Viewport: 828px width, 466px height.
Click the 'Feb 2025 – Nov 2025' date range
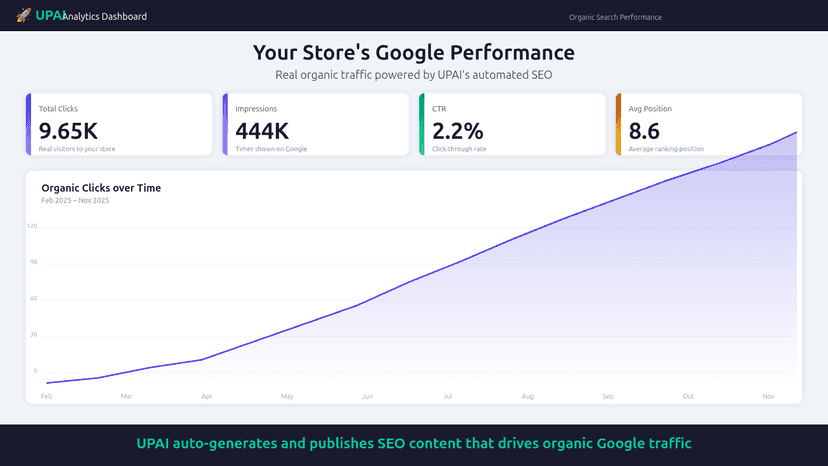click(x=75, y=200)
